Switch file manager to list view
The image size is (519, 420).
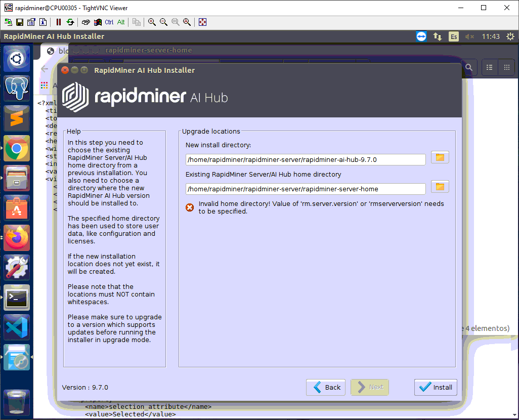490,68
